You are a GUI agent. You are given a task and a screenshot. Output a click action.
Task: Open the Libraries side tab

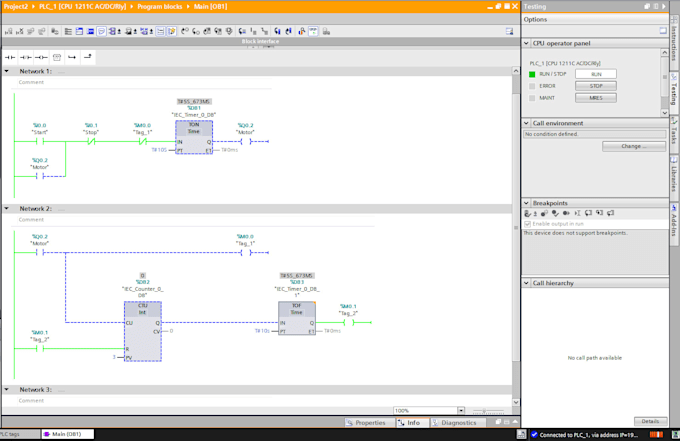[x=674, y=177]
